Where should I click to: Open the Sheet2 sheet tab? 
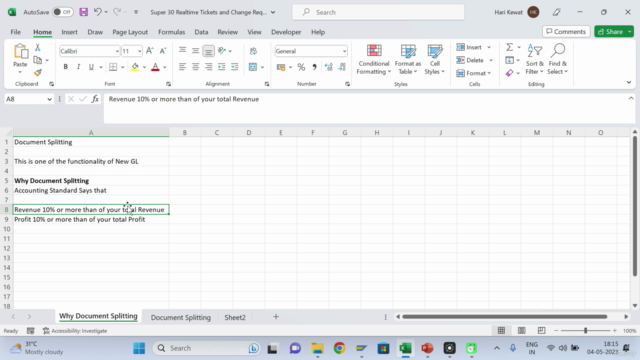tap(235, 317)
